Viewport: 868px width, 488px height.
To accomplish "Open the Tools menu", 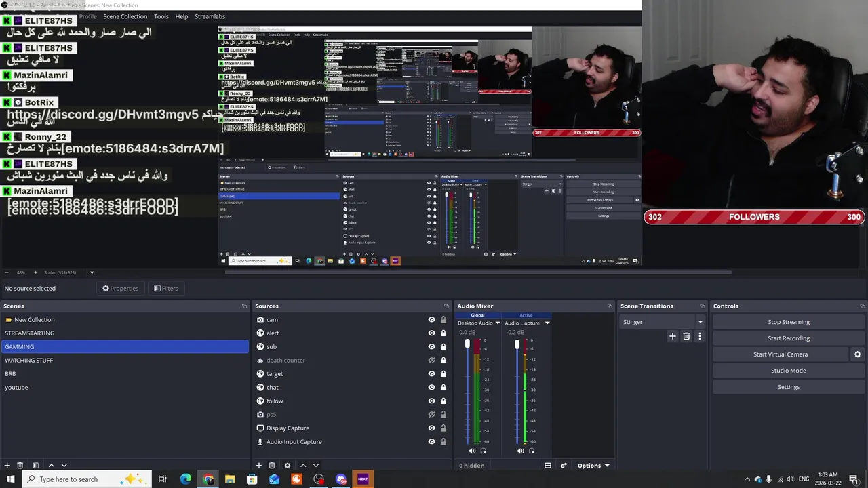I will coord(161,16).
